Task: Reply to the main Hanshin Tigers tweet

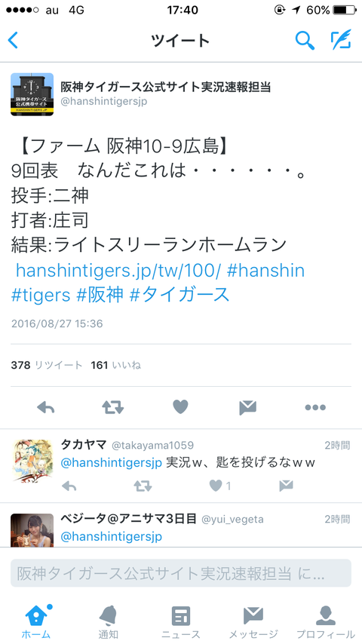Action: pos(45,407)
